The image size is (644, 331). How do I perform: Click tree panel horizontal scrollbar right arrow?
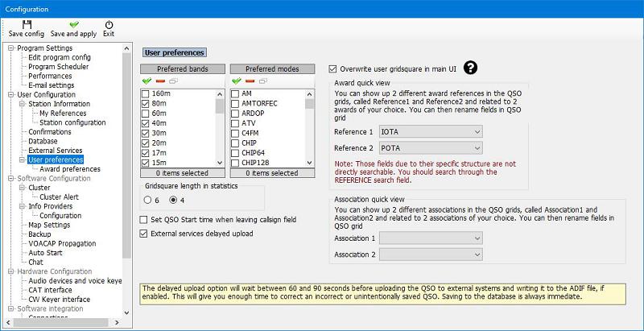117,323
